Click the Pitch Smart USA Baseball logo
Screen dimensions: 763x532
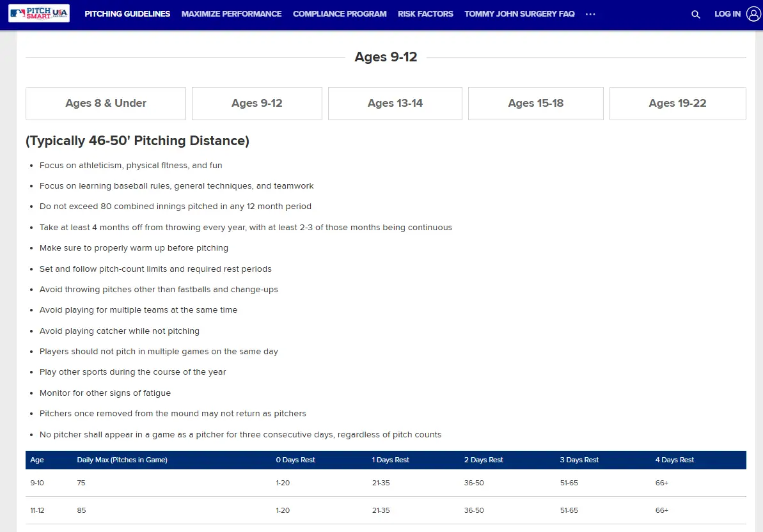[x=39, y=13]
